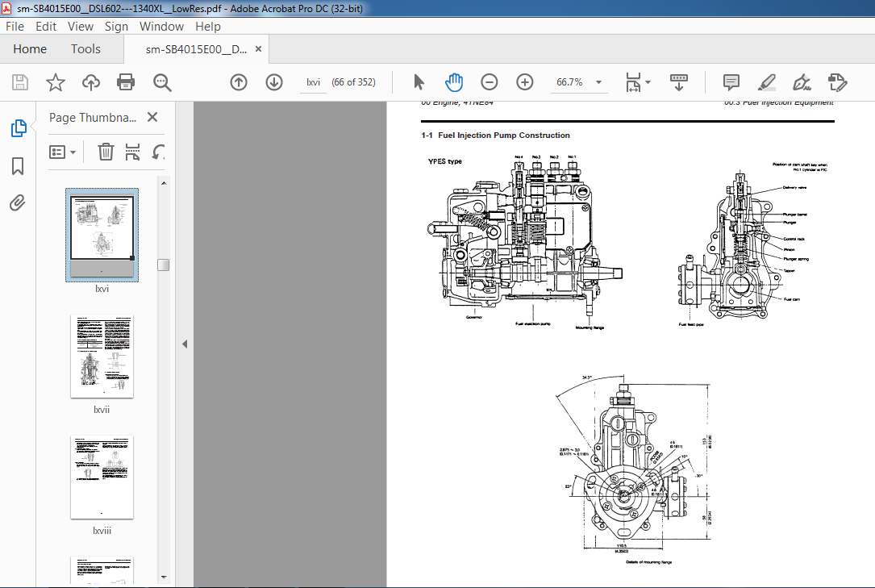Screen dimensions: 875x588
Task: Open the Fill and Sign pen tool
Action: coord(802,82)
